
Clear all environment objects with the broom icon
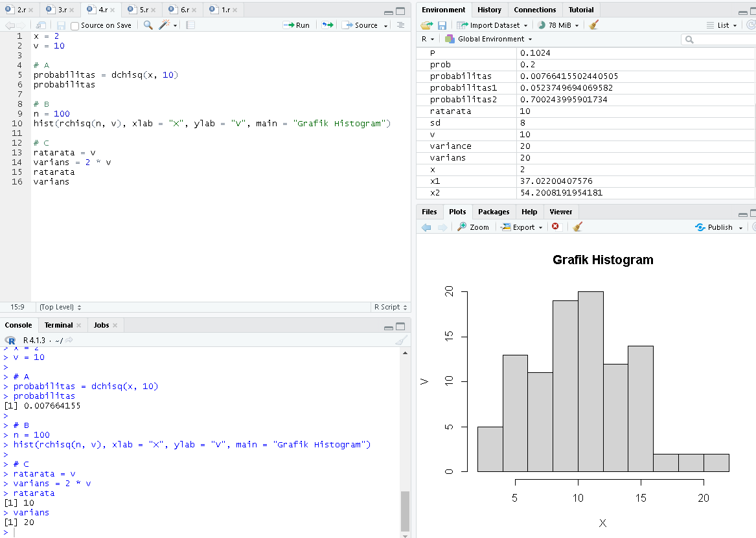click(x=593, y=24)
